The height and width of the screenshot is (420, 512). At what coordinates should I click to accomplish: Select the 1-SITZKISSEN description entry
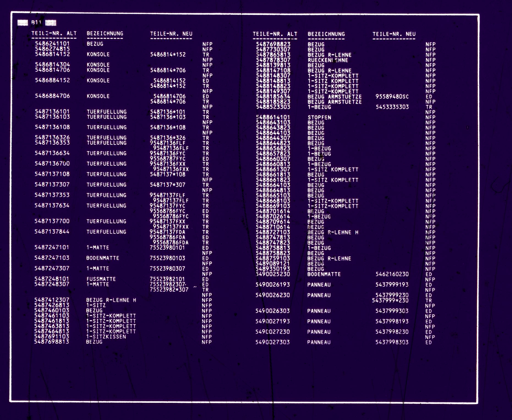[106, 337]
